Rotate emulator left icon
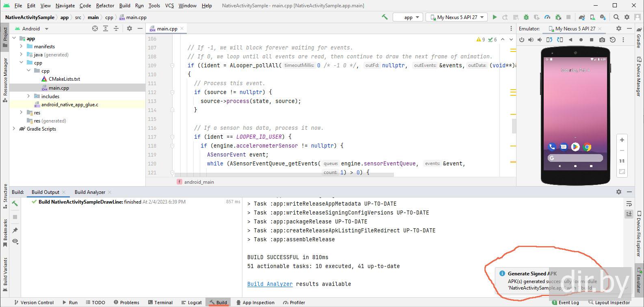 pyautogui.click(x=549, y=40)
